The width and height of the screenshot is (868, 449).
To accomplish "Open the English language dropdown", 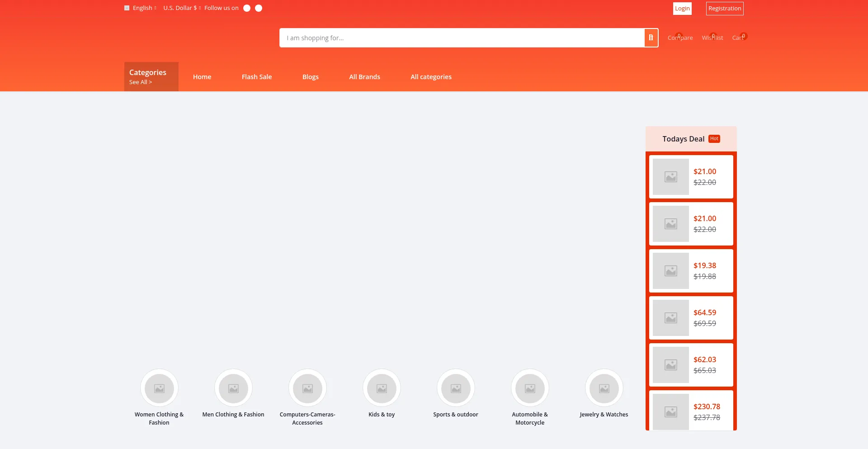I will coord(142,8).
